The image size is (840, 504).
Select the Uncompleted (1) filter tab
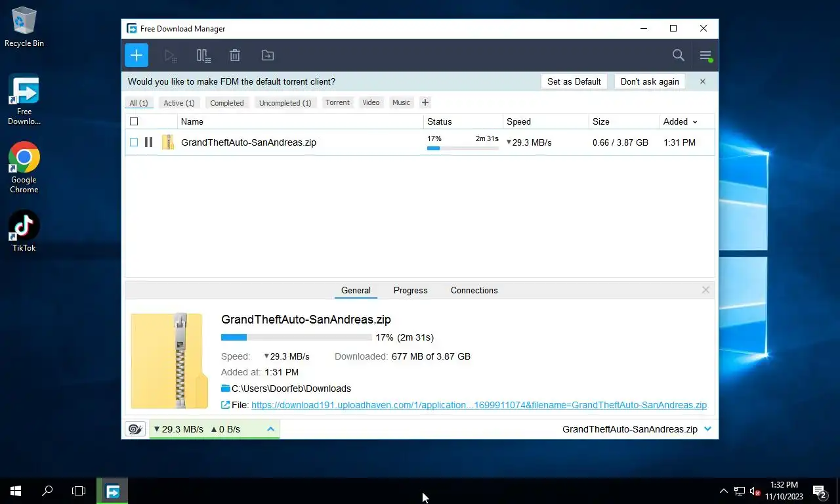(x=285, y=103)
